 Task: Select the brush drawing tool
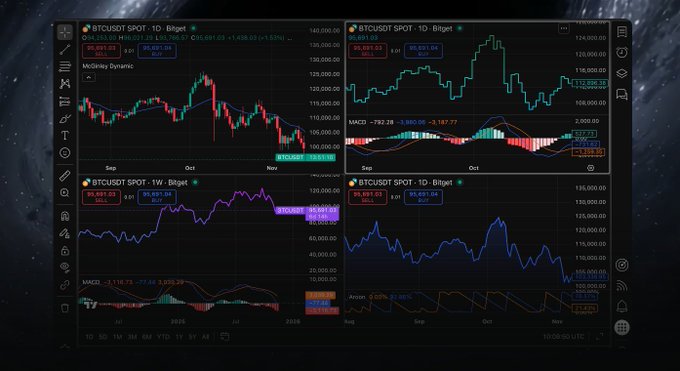coord(65,118)
